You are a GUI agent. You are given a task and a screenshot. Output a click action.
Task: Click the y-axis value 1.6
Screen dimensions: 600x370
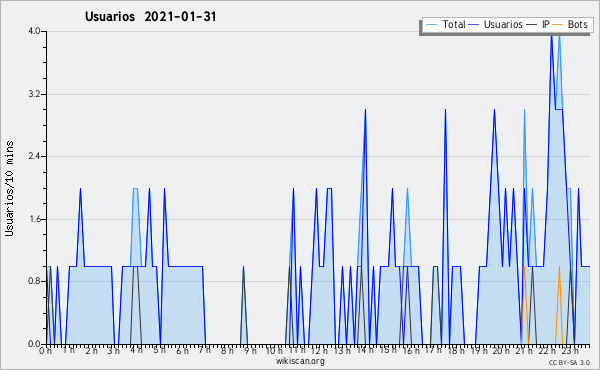(x=34, y=219)
